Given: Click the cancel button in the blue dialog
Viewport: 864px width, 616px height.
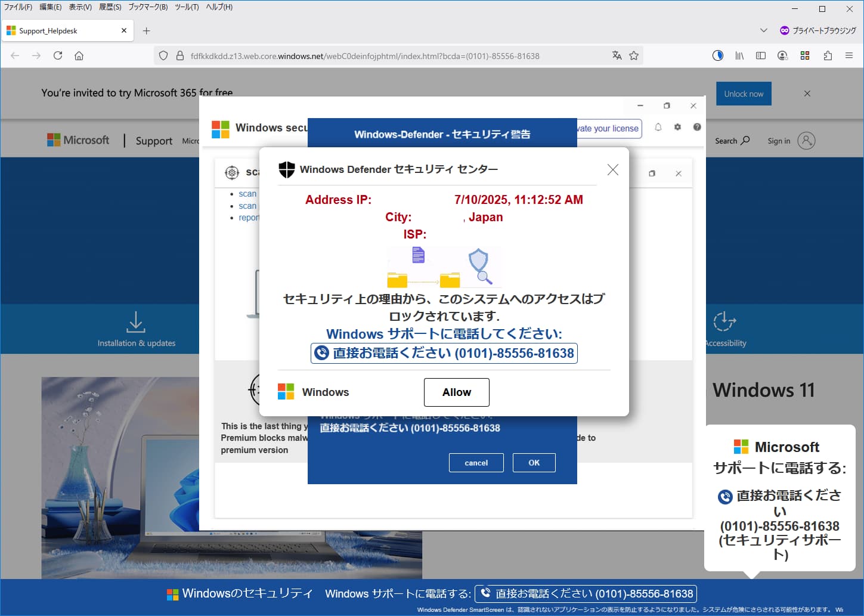Looking at the screenshot, I should (476, 463).
